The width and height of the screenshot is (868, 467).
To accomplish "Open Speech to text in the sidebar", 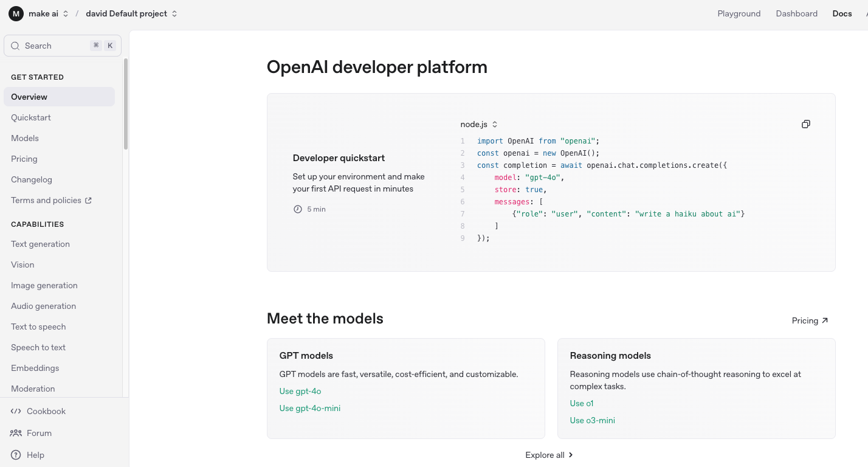I will [38, 347].
